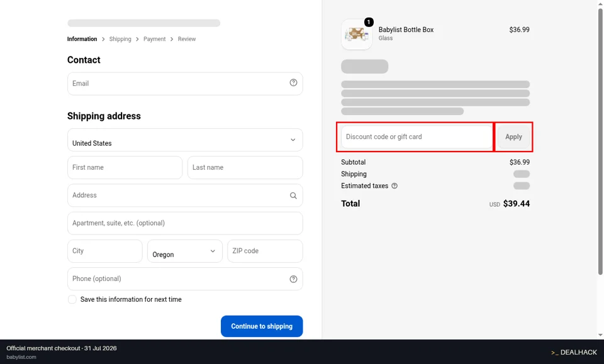The height and width of the screenshot is (364, 604).
Task: Click the DEALHACK logo in footer
Action: click(x=574, y=352)
